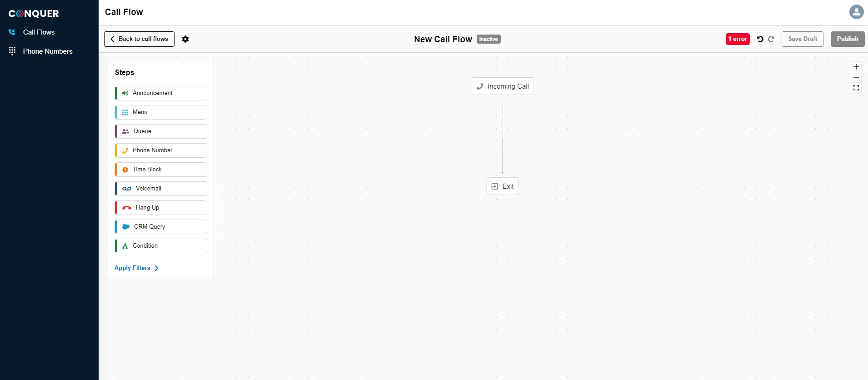Redo the last change
Image resolution: width=868 pixels, height=380 pixels.
coord(771,39)
